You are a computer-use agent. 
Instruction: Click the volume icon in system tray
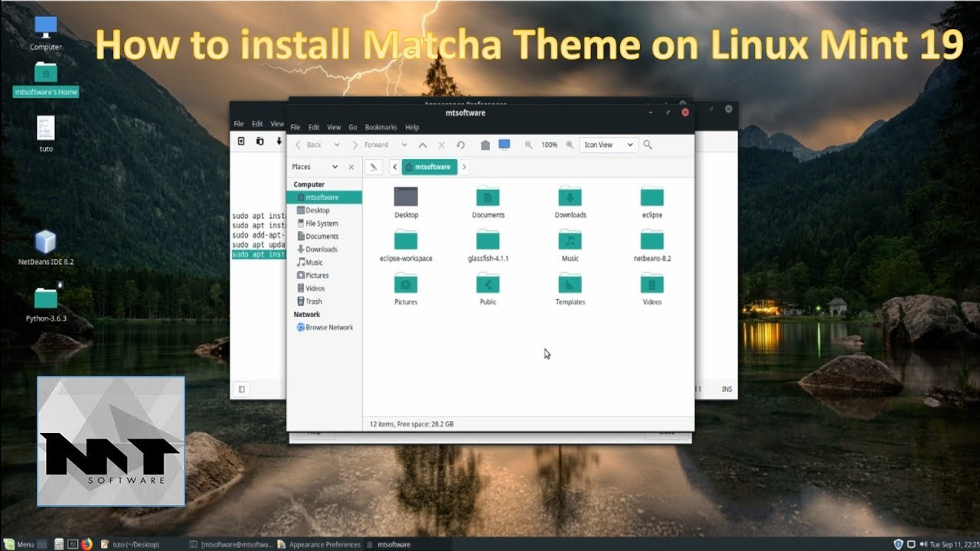pos(925,544)
